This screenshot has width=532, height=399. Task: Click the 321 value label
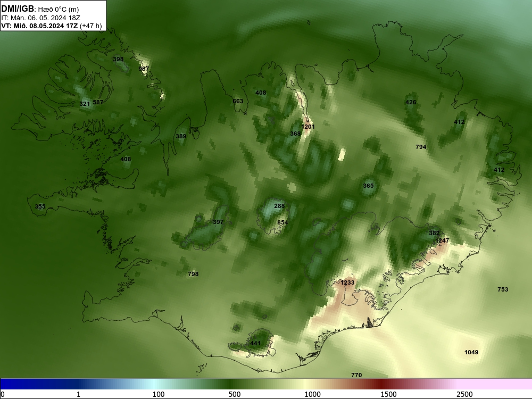(x=85, y=104)
